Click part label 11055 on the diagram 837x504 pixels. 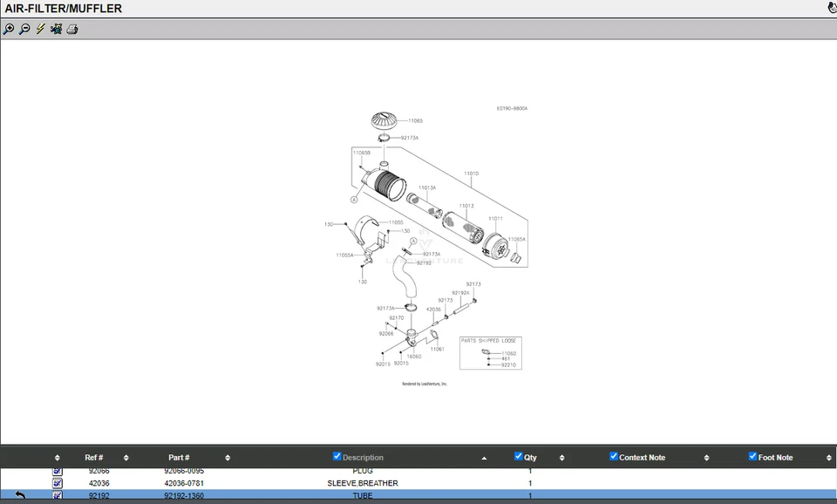pyautogui.click(x=396, y=222)
